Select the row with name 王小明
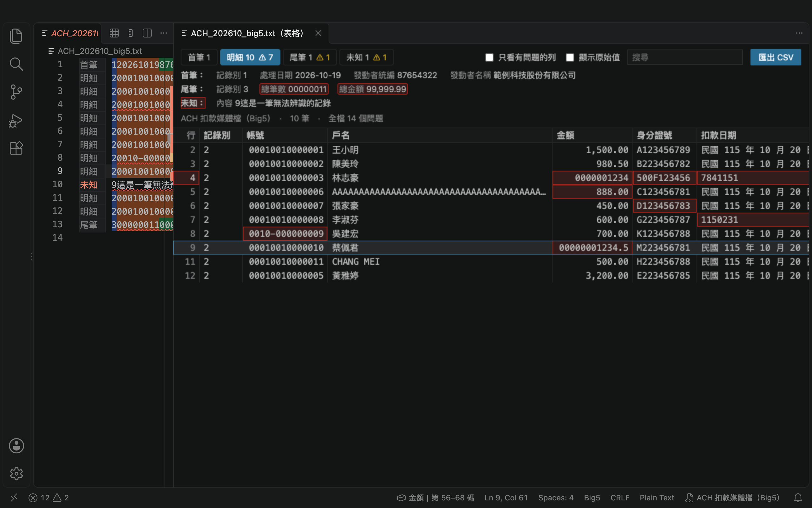 [491, 150]
